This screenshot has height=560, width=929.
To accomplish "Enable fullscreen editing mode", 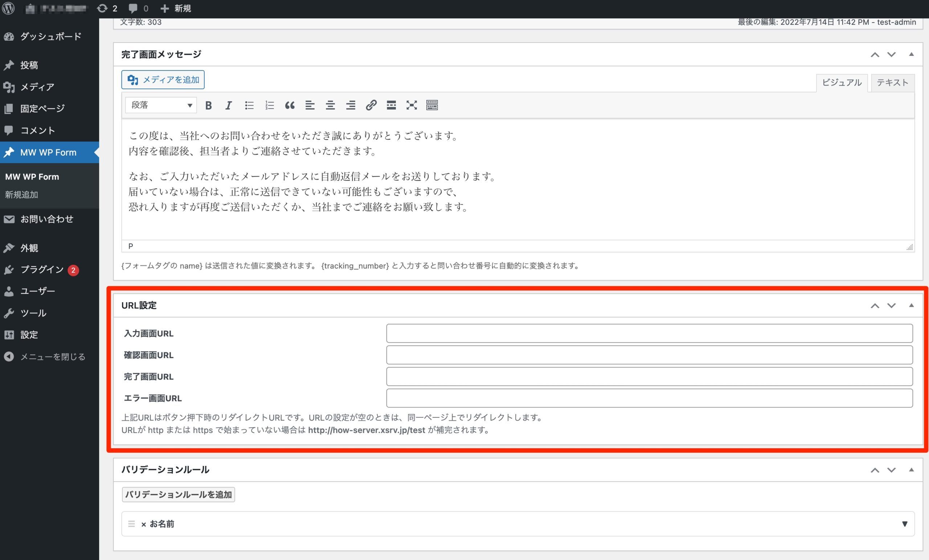I will pyautogui.click(x=412, y=106).
